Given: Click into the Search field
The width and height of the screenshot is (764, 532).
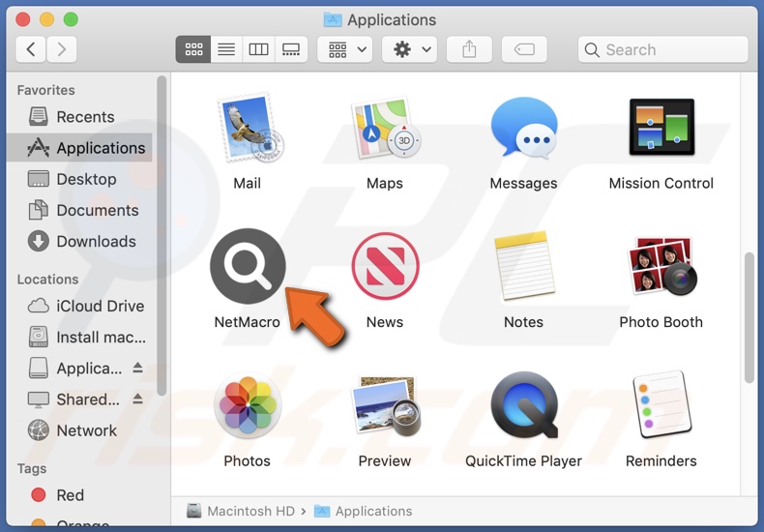Looking at the screenshot, I should click(662, 49).
